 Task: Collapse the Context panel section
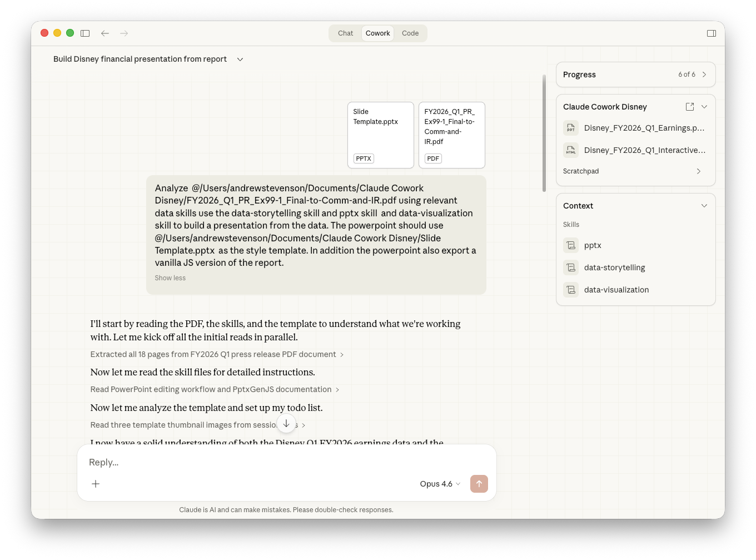tap(704, 206)
